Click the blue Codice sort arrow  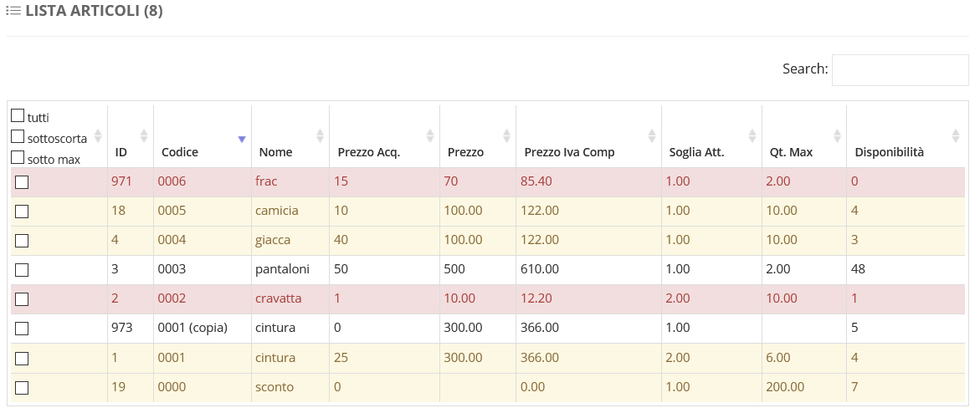point(242,140)
